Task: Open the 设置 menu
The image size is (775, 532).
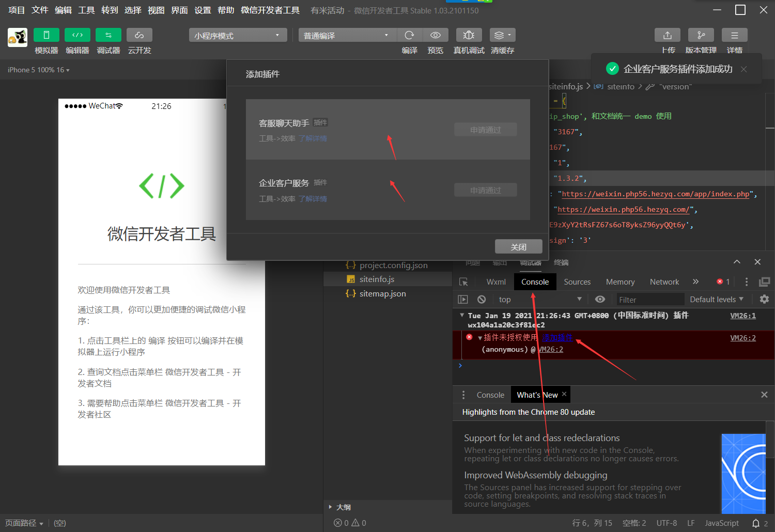Action: click(x=203, y=10)
